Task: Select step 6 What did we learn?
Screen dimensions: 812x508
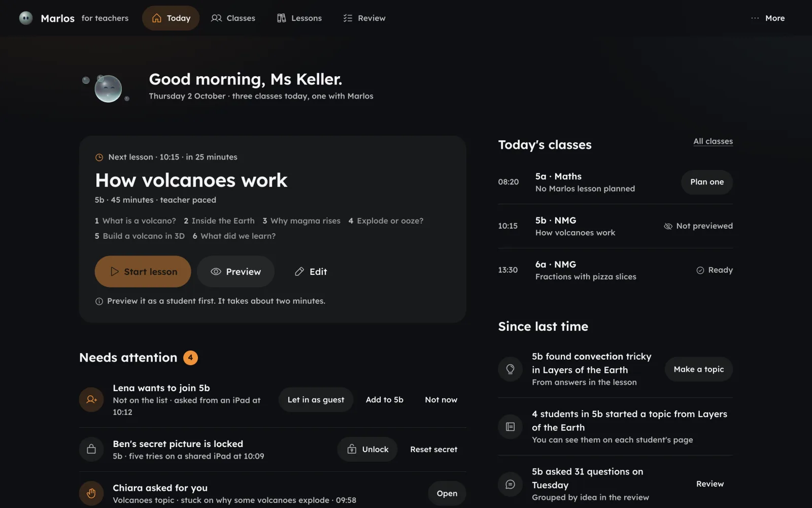Action: (234, 236)
